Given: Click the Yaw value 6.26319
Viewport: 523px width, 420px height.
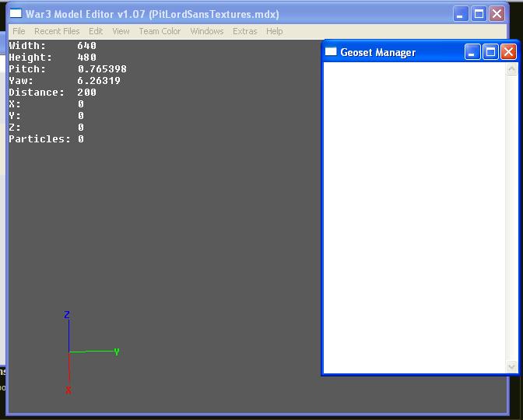Looking at the screenshot, I should (x=99, y=81).
